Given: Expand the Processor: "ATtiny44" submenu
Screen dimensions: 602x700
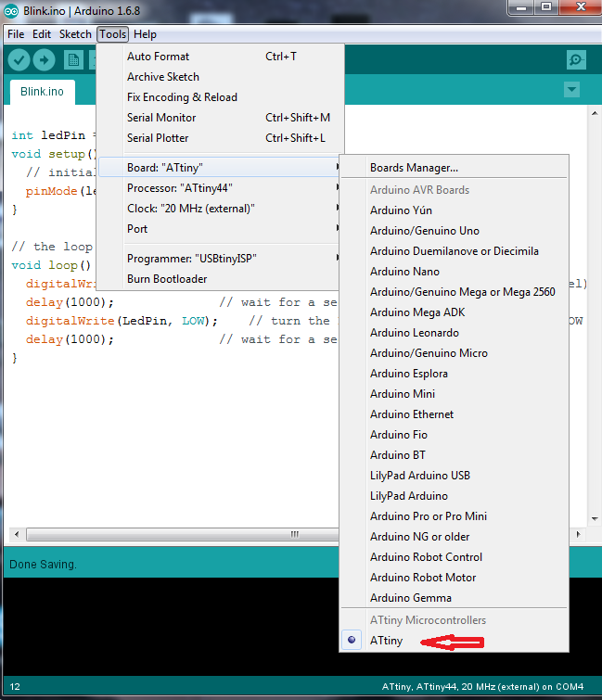Looking at the screenshot, I should 220,188.
